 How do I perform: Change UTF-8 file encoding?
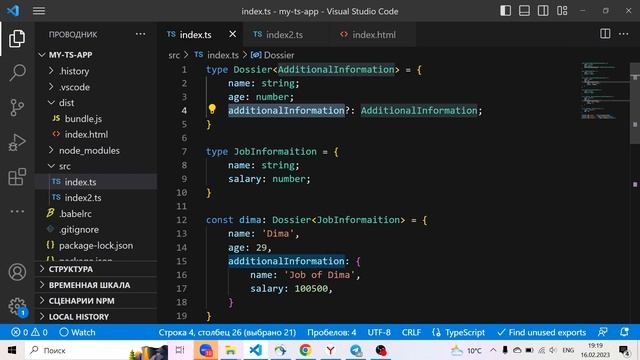click(x=379, y=332)
